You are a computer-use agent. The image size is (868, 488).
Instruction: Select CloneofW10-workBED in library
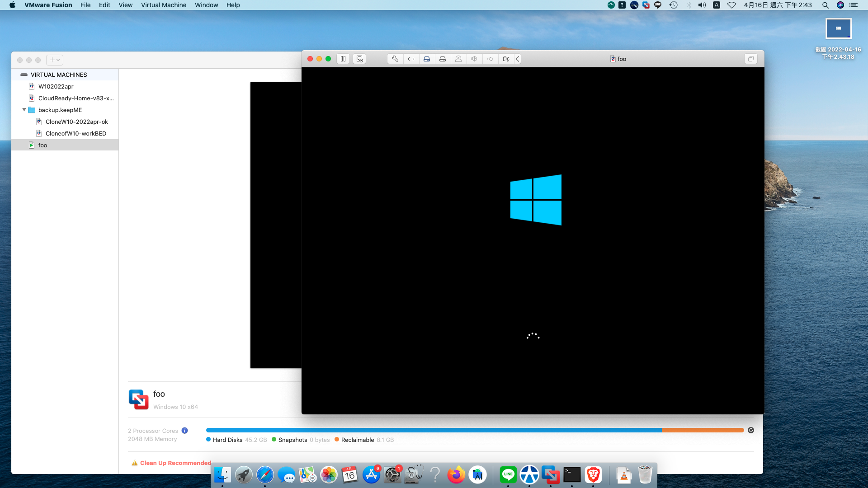tap(75, 133)
